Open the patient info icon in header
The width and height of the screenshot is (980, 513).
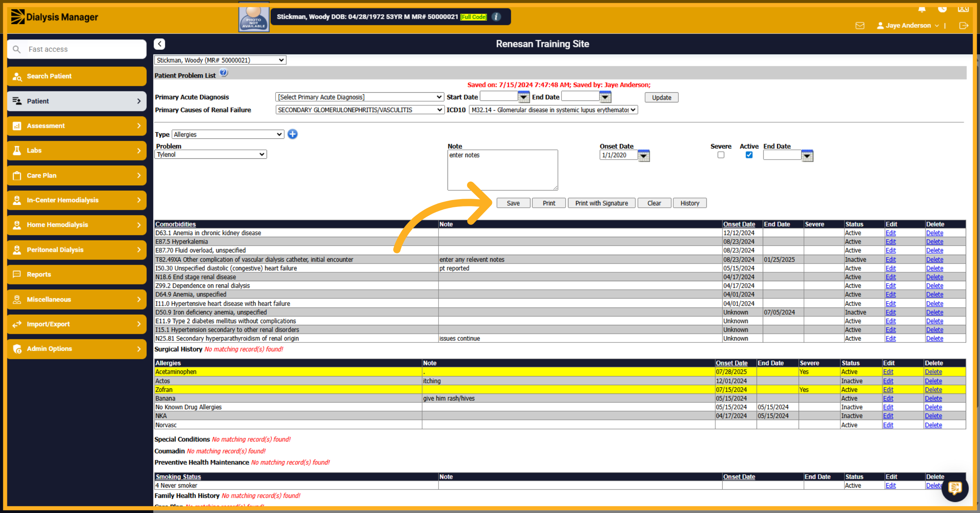click(x=496, y=17)
